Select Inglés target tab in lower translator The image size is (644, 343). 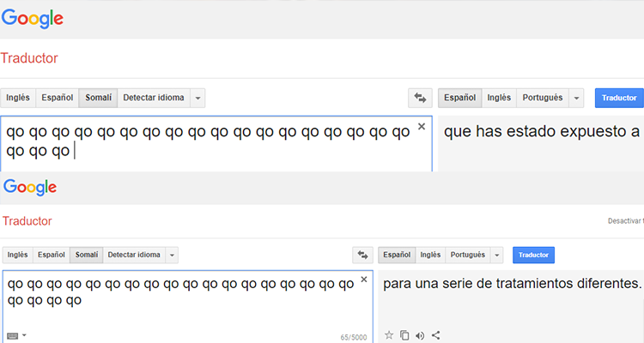[x=430, y=255]
